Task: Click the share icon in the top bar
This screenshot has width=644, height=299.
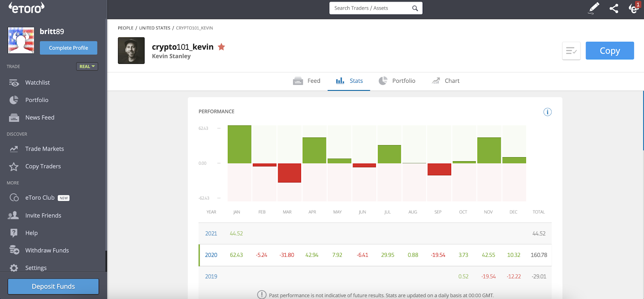Action: tap(614, 8)
